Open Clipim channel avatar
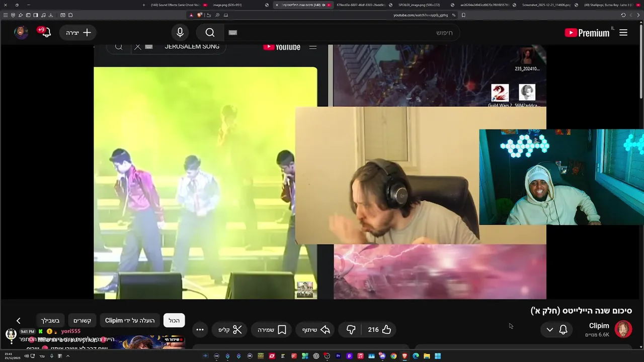The image size is (644, 362). click(623, 329)
